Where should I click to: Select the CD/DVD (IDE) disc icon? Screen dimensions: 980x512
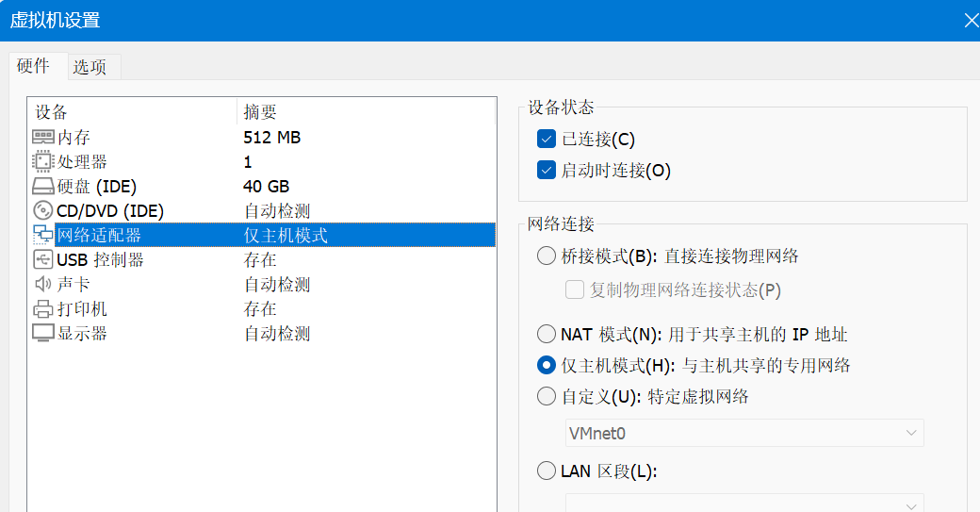click(43, 211)
